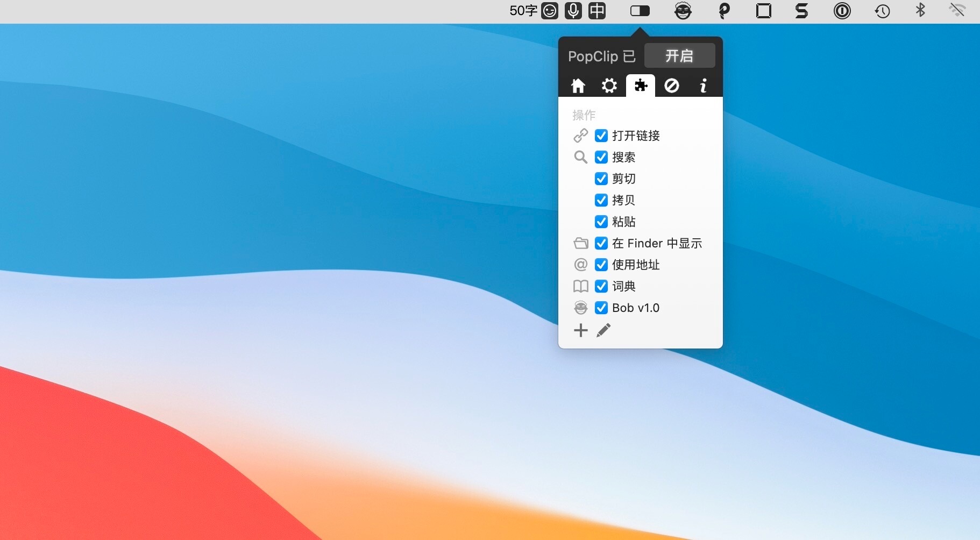The width and height of the screenshot is (980, 540).
Task: Disable the 搜索 action checkbox
Action: pos(601,157)
